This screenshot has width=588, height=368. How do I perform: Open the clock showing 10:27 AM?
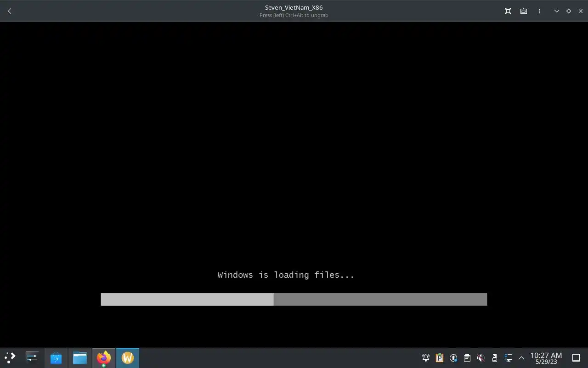tap(546, 358)
